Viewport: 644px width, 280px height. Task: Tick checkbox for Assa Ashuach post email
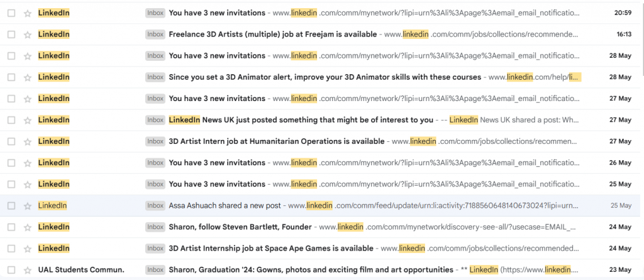pyautogui.click(x=11, y=206)
